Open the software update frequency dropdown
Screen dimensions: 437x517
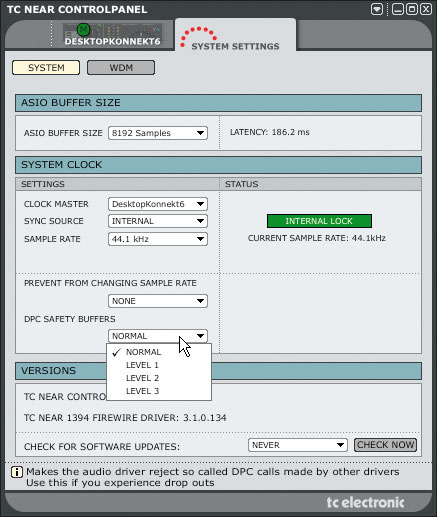click(298, 445)
